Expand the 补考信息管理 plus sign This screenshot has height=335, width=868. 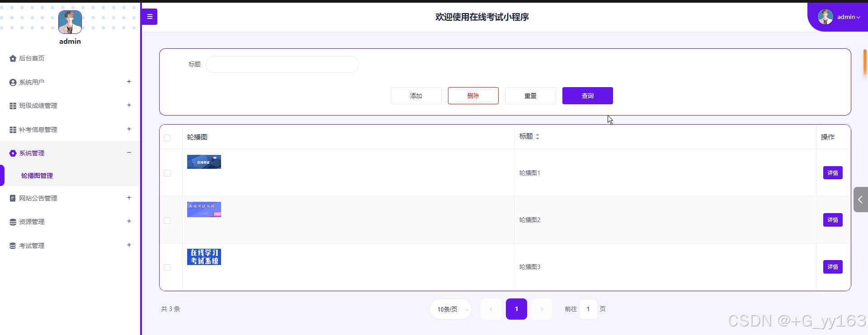(x=129, y=129)
